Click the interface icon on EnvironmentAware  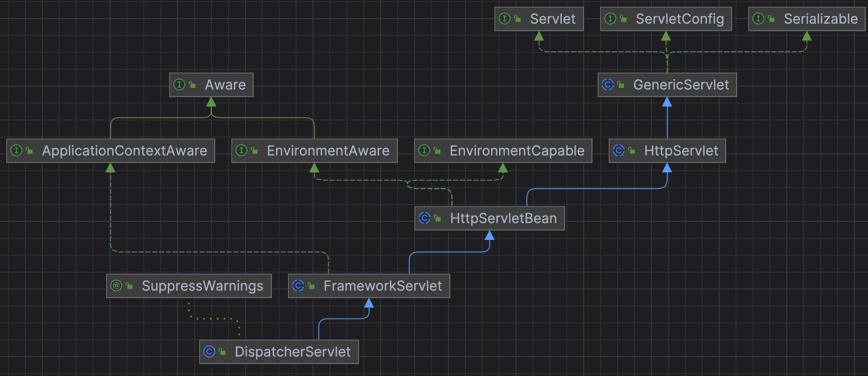click(x=242, y=150)
